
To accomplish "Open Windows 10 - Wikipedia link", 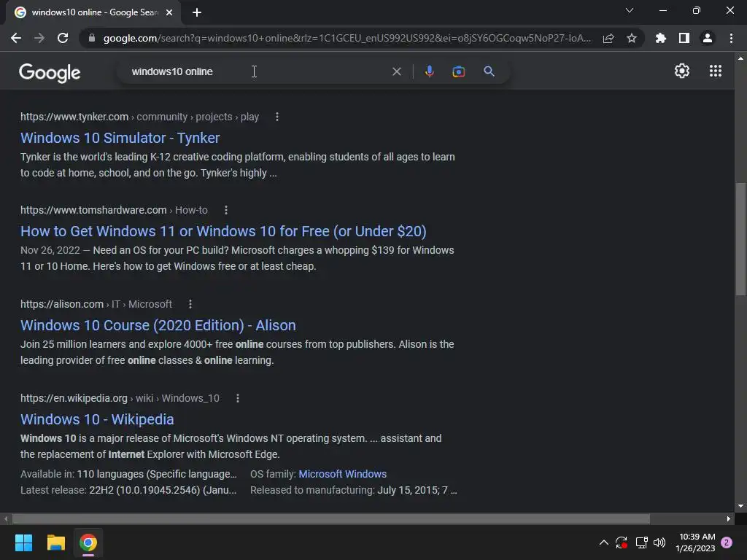I will pyautogui.click(x=97, y=419).
